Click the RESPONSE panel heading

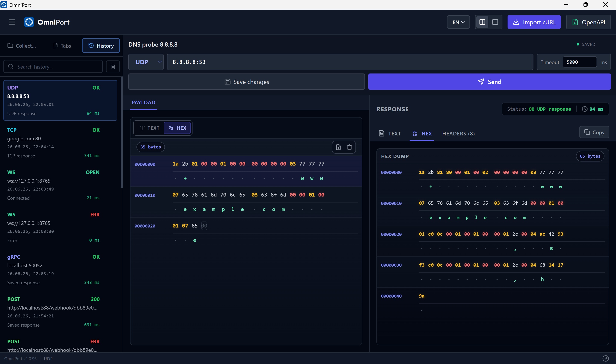tap(392, 109)
